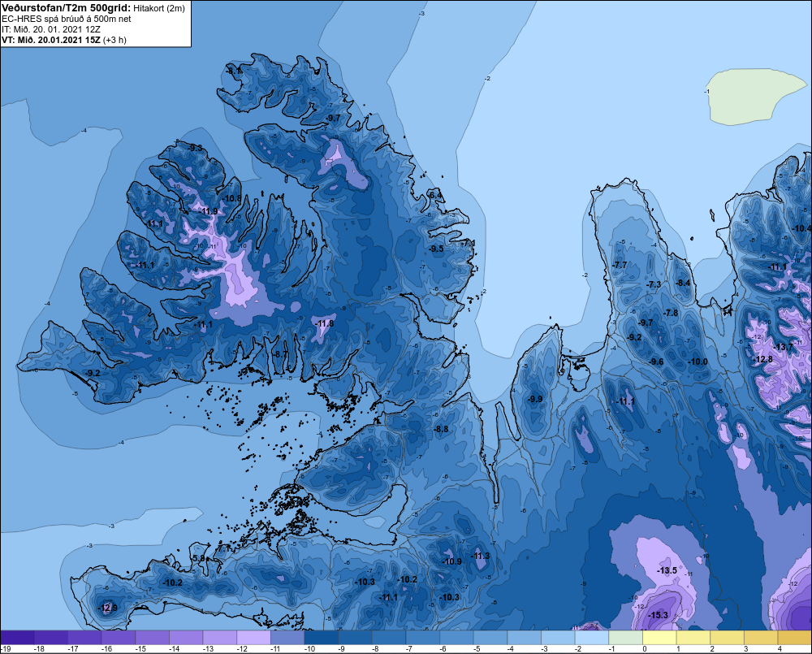812x654 pixels.
Task: Click the temperature value -12.8 on the map
Action: pos(762,359)
